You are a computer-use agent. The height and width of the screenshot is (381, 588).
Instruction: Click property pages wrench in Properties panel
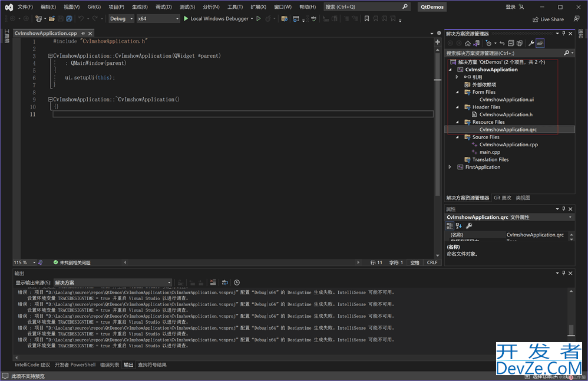coord(469,226)
